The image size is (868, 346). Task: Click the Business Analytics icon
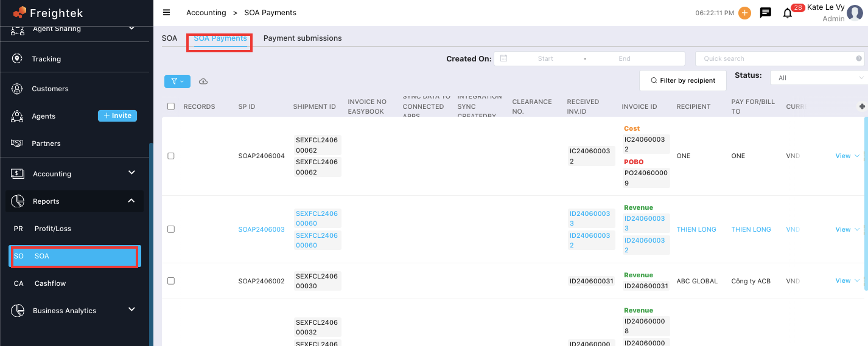(x=17, y=311)
